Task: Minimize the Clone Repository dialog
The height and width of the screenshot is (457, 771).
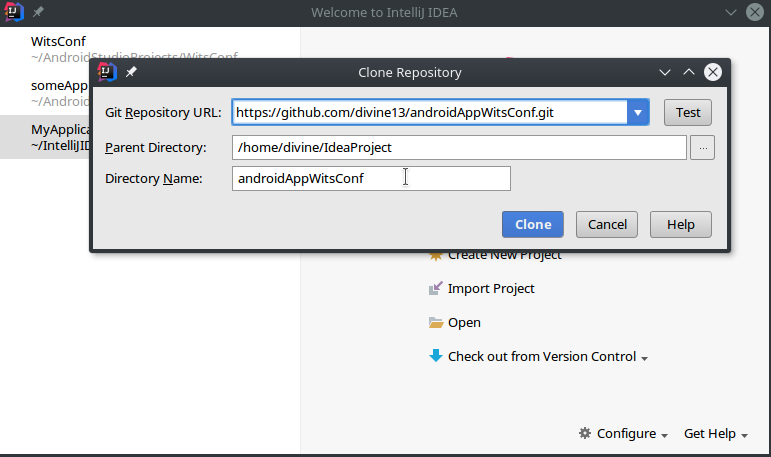Action: pyautogui.click(x=665, y=72)
